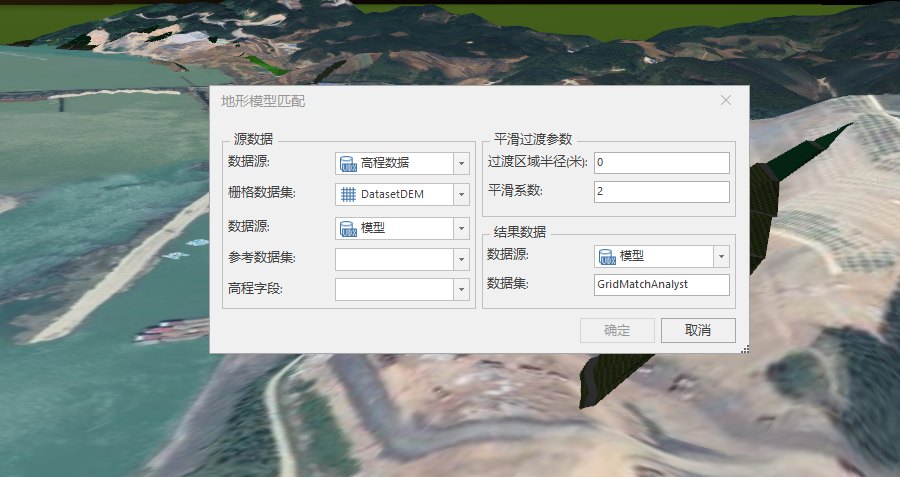This screenshot has width=900, height=477.
Task: Click the 确定 button
Action: pyautogui.click(x=617, y=330)
